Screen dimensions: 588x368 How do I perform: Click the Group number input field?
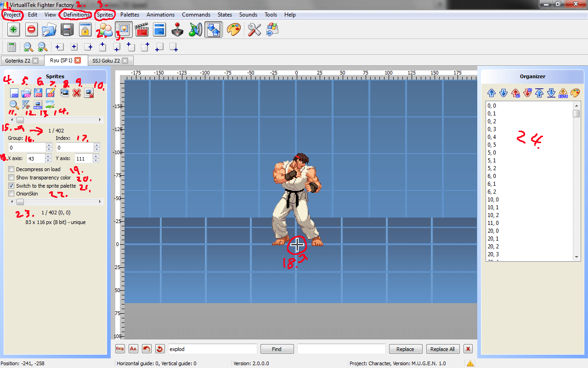pos(27,148)
